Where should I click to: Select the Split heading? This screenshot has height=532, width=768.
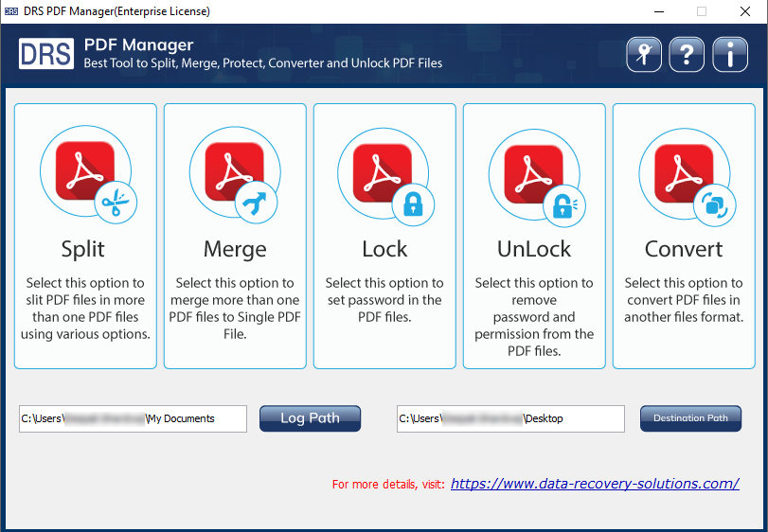82,250
